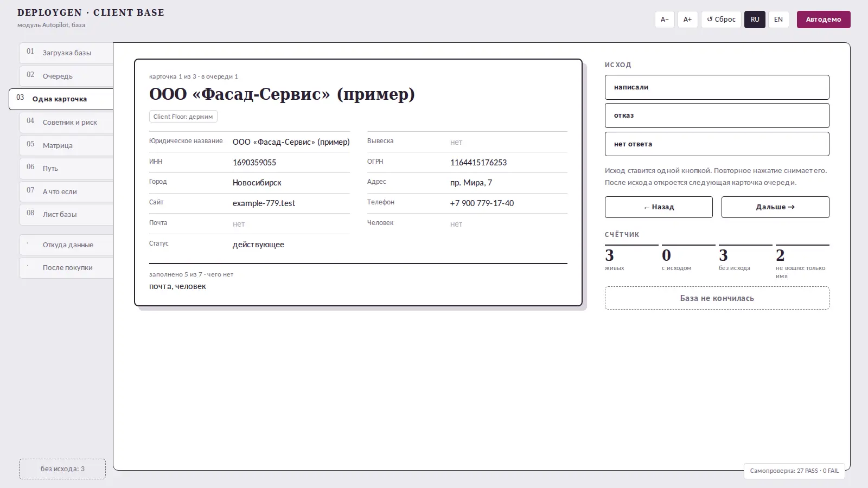
Task: Click the База не кончилась banner
Action: (x=717, y=298)
